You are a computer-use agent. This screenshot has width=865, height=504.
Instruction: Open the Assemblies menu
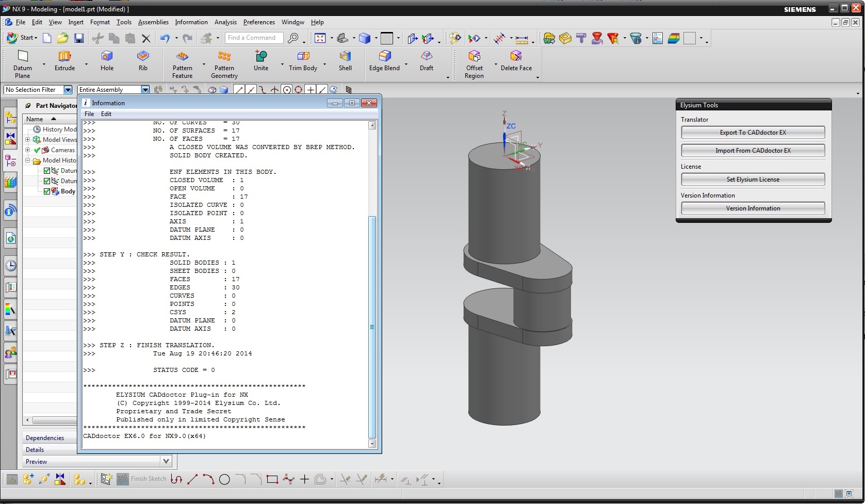(153, 22)
